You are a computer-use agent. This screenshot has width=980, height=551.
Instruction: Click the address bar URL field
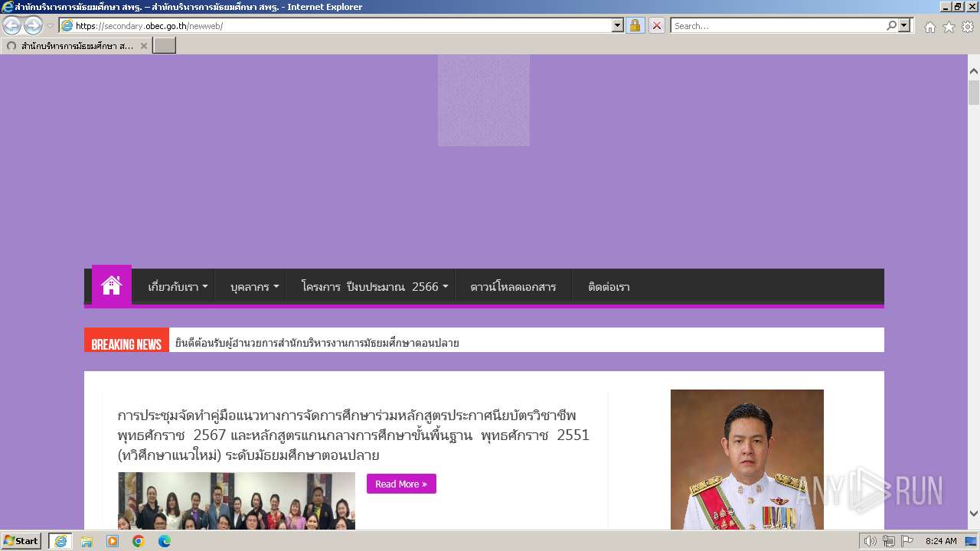coord(335,25)
